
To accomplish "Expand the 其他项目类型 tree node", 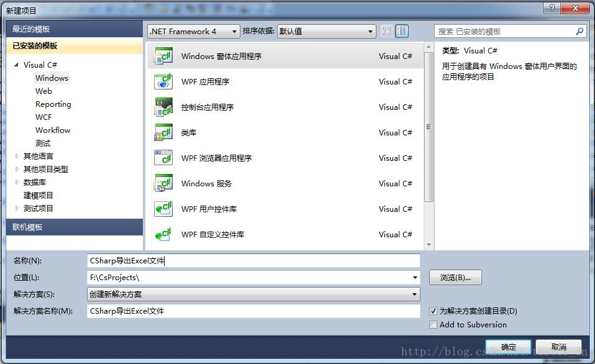I will [x=17, y=170].
